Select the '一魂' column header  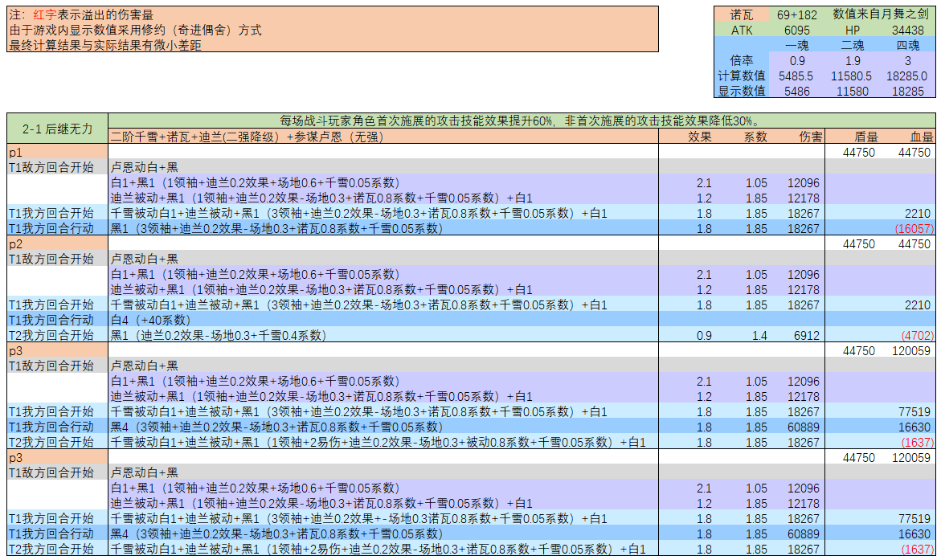point(797,45)
